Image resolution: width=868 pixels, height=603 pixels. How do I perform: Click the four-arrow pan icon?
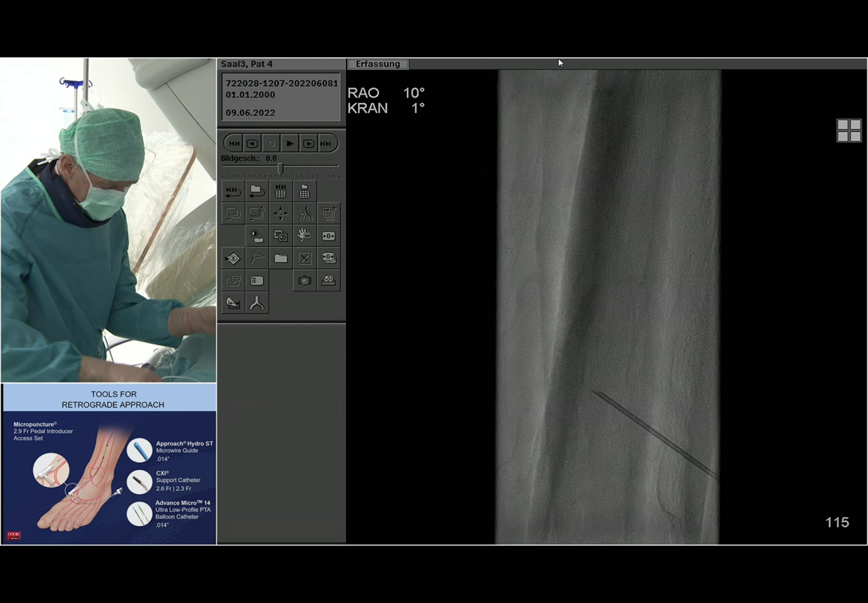click(281, 214)
